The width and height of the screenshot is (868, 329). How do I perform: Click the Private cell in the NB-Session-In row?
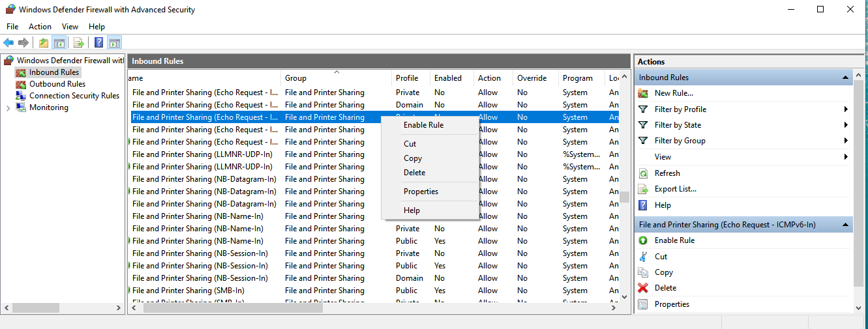408,253
